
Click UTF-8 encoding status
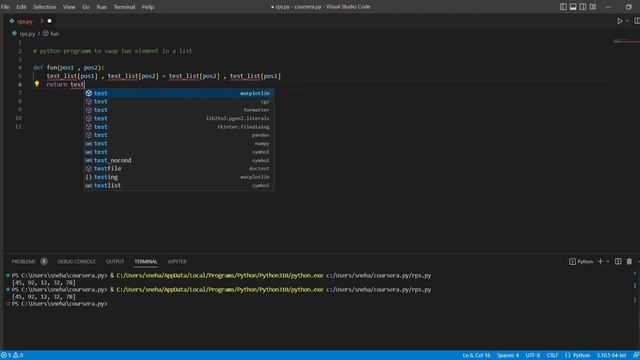[x=533, y=356]
